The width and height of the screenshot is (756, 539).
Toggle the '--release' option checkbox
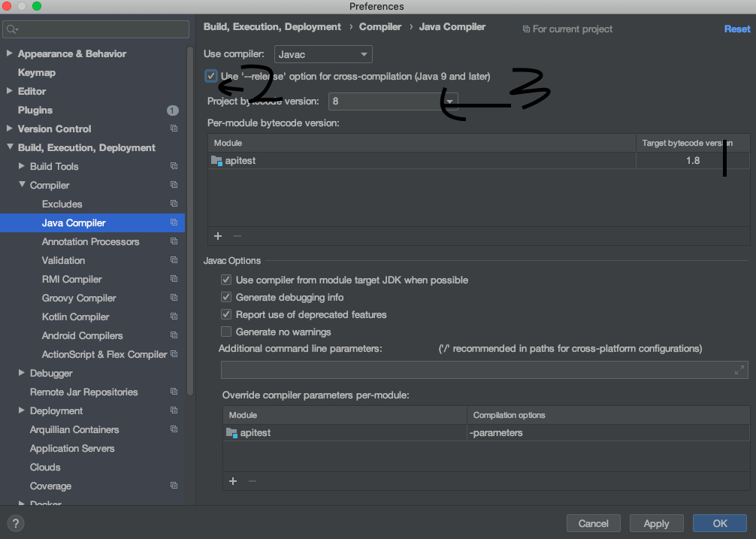tap(211, 76)
